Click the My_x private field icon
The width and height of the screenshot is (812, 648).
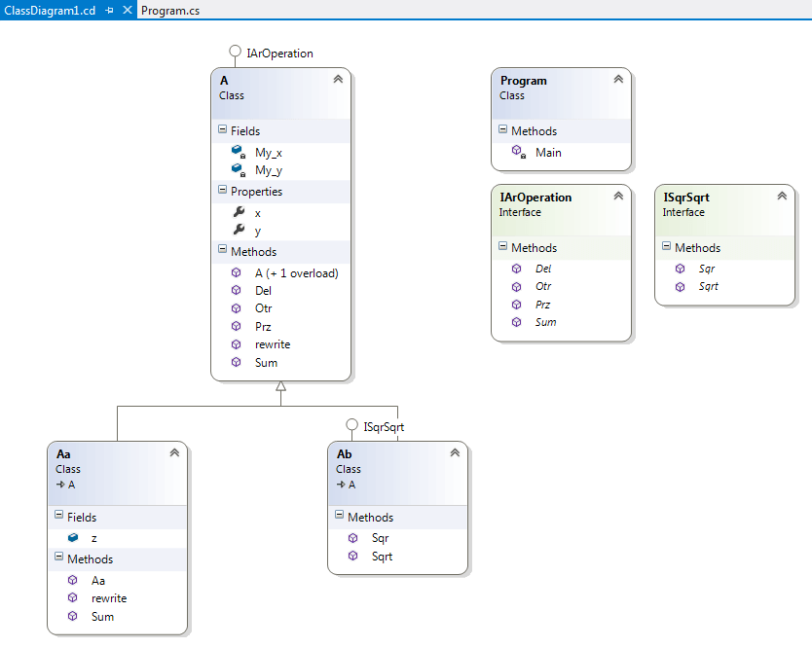[x=239, y=152]
